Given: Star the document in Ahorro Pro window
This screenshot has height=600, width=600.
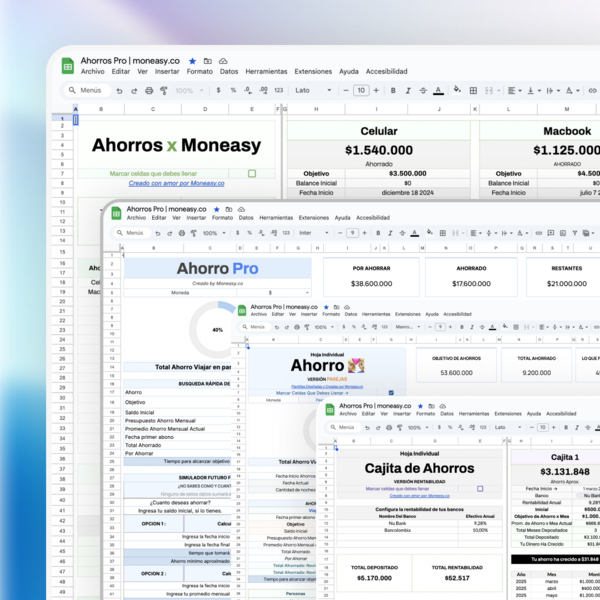Looking at the screenshot, I should pos(217,209).
